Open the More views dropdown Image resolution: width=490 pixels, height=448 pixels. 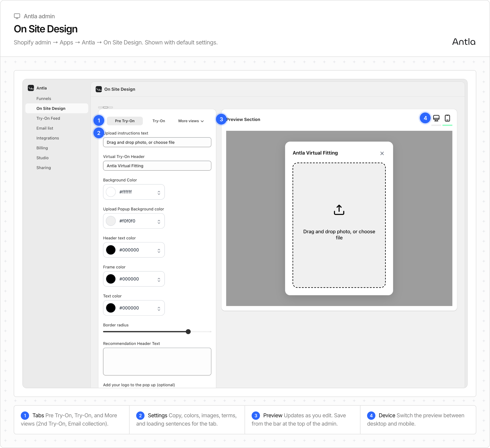pyautogui.click(x=191, y=121)
